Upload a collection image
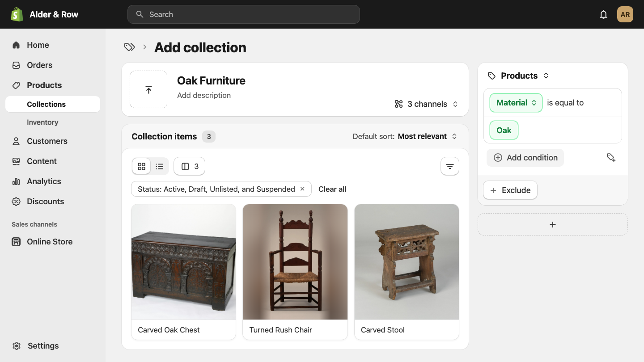The image size is (644, 362). coord(148,89)
